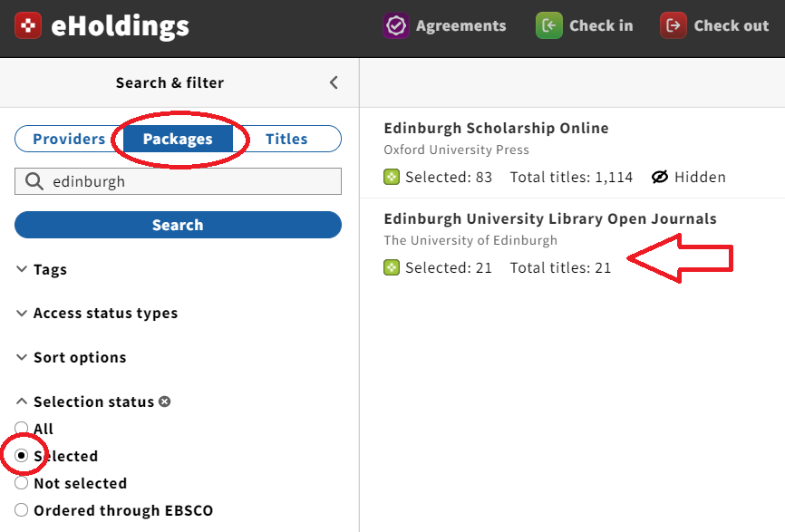
Task: Expand the Tags filter section
Action: pyautogui.click(x=42, y=269)
